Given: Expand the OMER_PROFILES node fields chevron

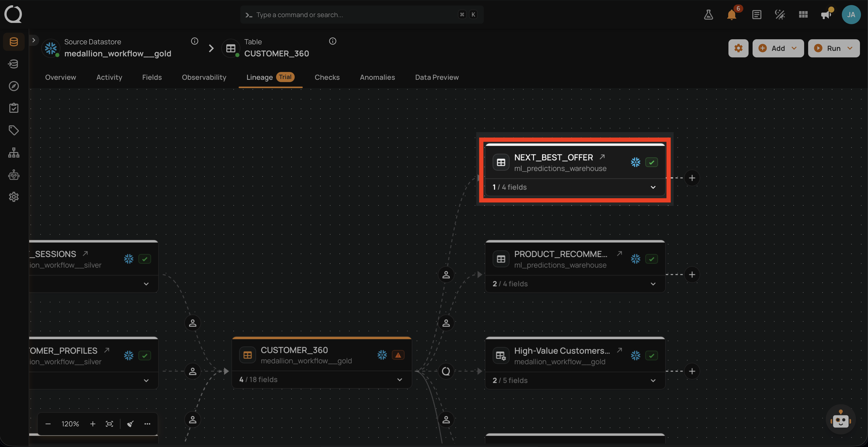Looking at the screenshot, I should (x=146, y=381).
